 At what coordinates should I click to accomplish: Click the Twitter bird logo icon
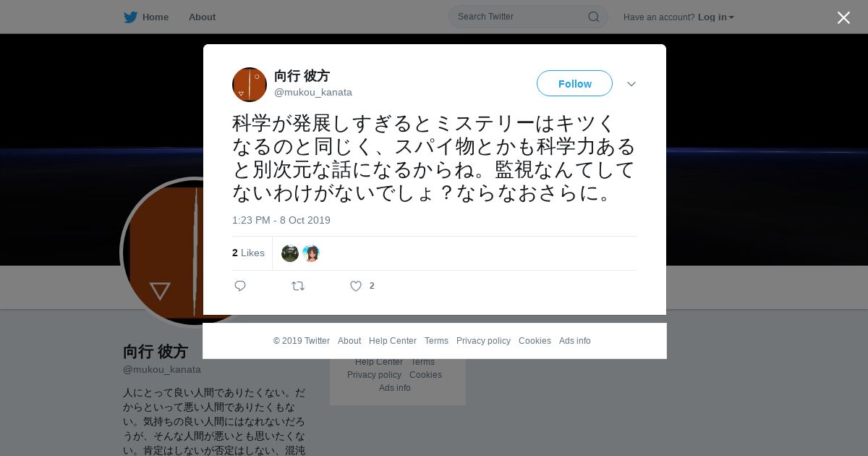tap(130, 17)
